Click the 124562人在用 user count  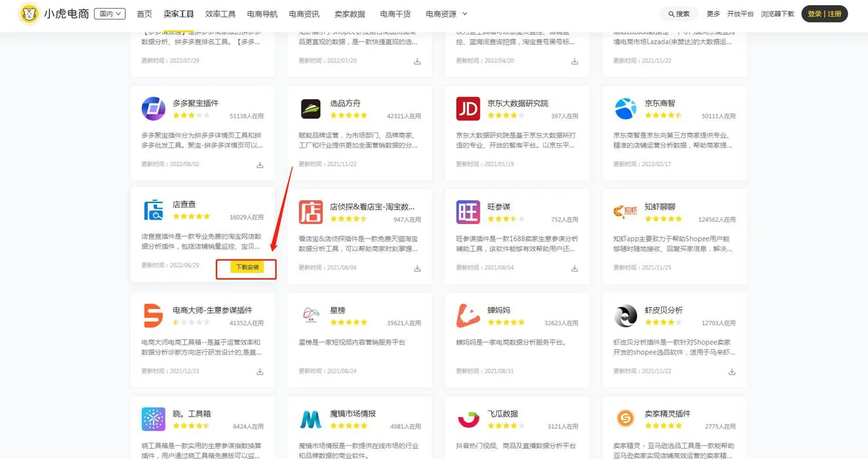point(717,219)
